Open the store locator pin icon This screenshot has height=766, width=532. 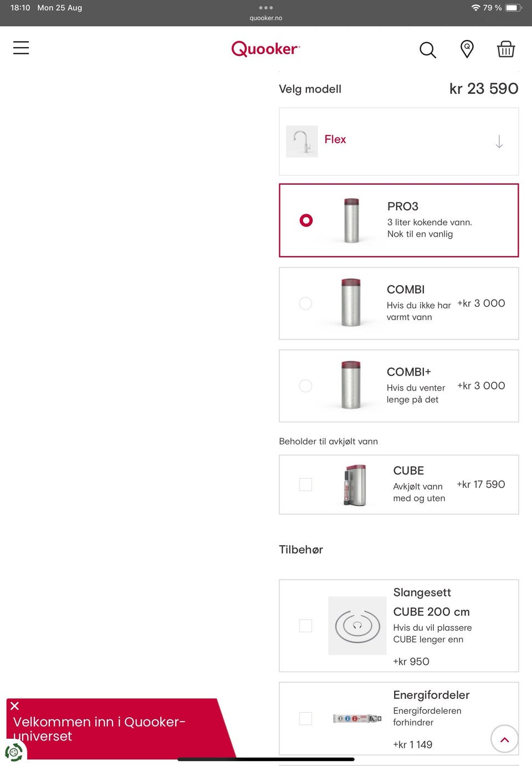(467, 49)
